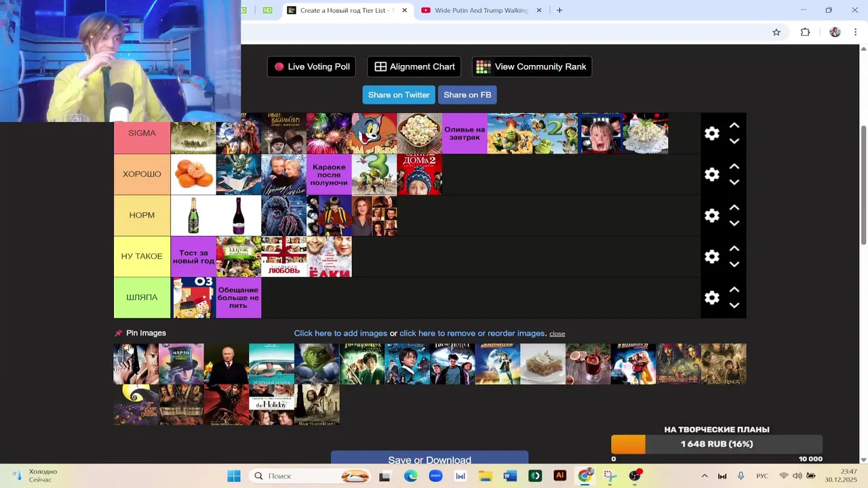Open settings gear for НУ ТАКОЕ tier row

pyautogui.click(x=711, y=256)
